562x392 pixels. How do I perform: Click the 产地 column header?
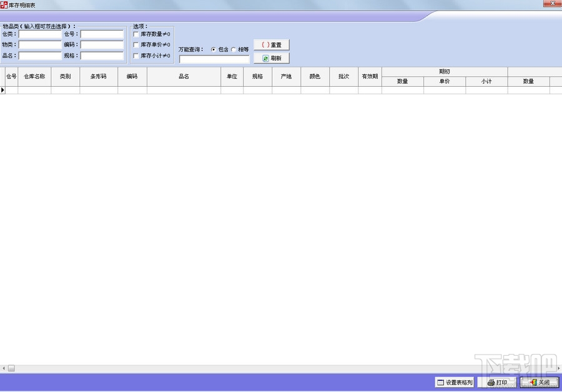(x=287, y=76)
